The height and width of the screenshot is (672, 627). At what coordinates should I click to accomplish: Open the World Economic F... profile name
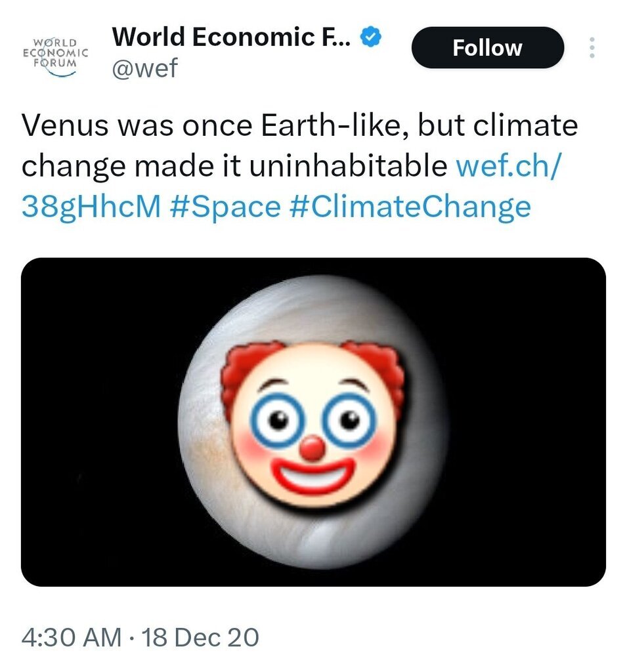232,38
